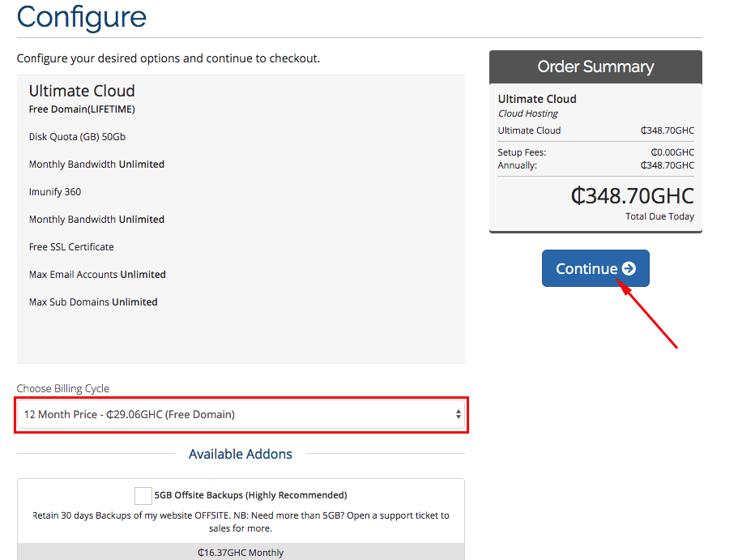This screenshot has height=560, width=738.
Task: Select the Ultimate Cloud title in configuration panel
Action: [82, 91]
